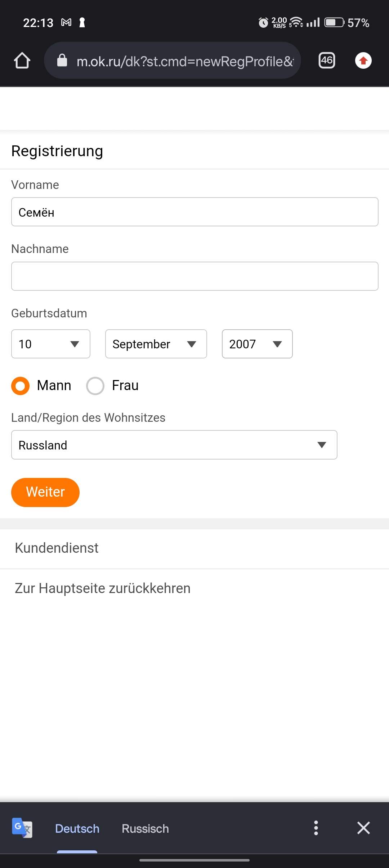The height and width of the screenshot is (868, 389).
Task: Open the Kundendienst link
Action: tap(57, 548)
